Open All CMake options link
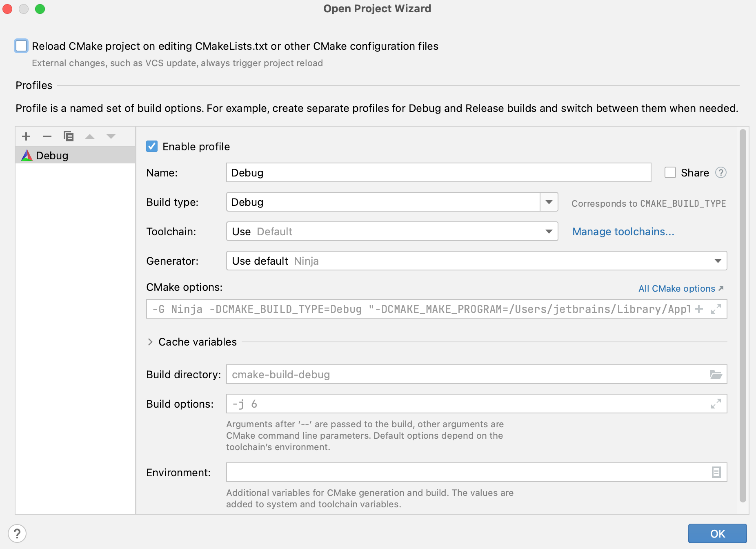Viewport: 756px width, 549px height. click(681, 288)
